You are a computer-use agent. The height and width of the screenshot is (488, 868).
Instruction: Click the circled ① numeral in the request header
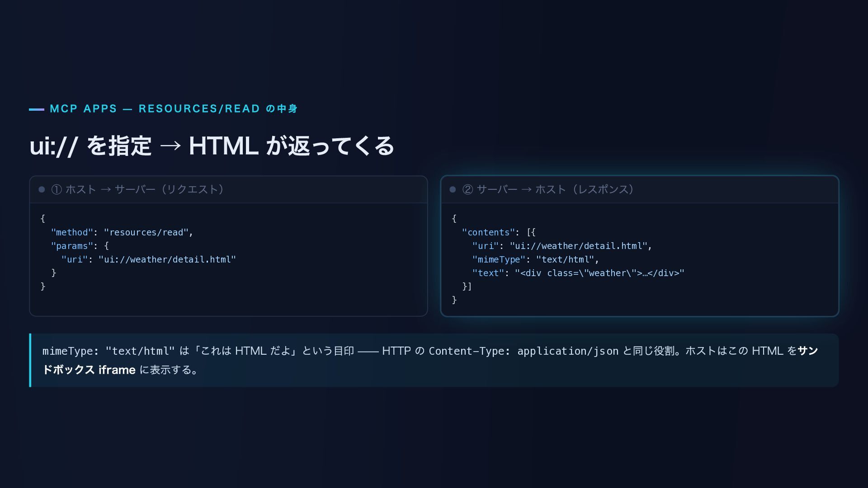pyautogui.click(x=57, y=189)
